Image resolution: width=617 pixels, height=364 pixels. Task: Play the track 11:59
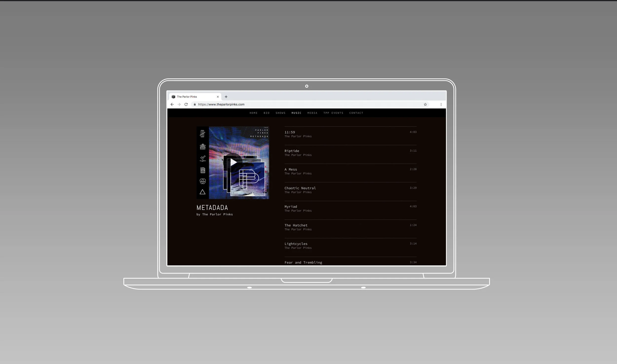pyautogui.click(x=350, y=136)
